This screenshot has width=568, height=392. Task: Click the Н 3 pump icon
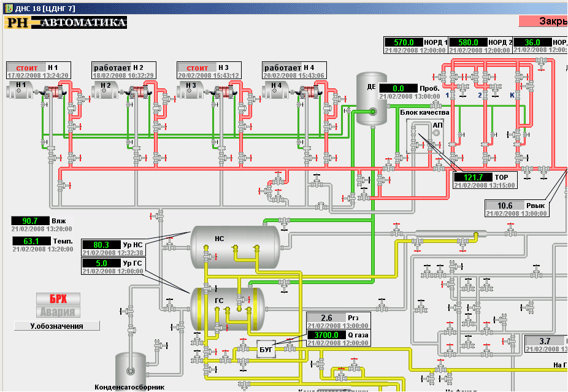point(190,91)
